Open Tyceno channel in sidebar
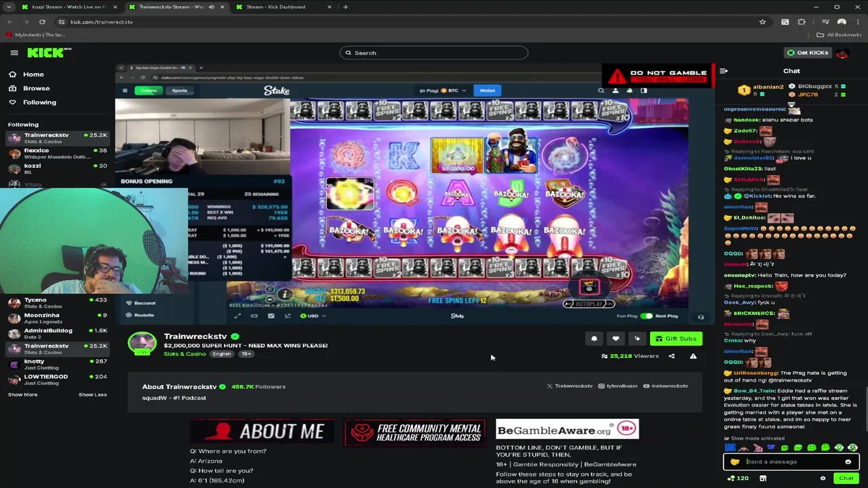Screen dimensions: 868x488 [57, 302]
